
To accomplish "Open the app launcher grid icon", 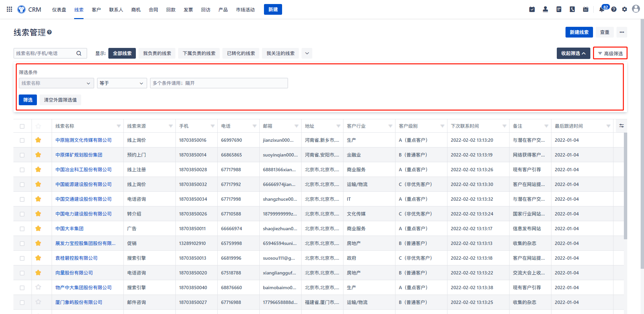I will [9, 9].
